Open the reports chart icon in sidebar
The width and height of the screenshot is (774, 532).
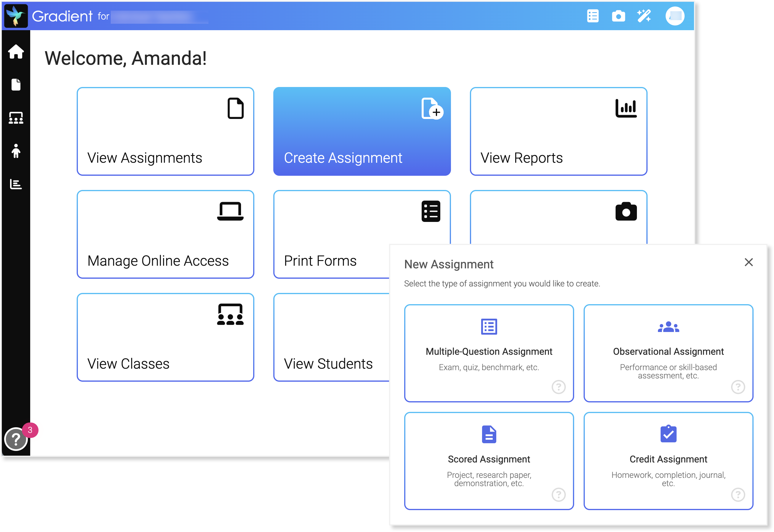(16, 184)
